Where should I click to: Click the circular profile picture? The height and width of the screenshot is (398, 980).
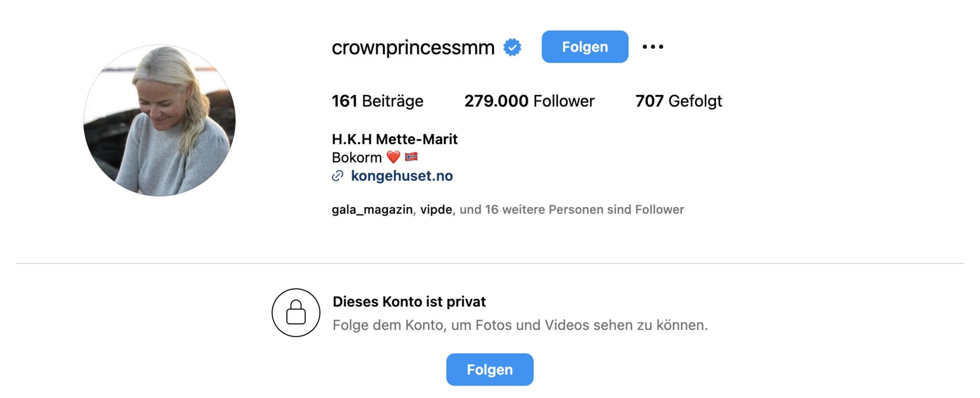[x=159, y=120]
